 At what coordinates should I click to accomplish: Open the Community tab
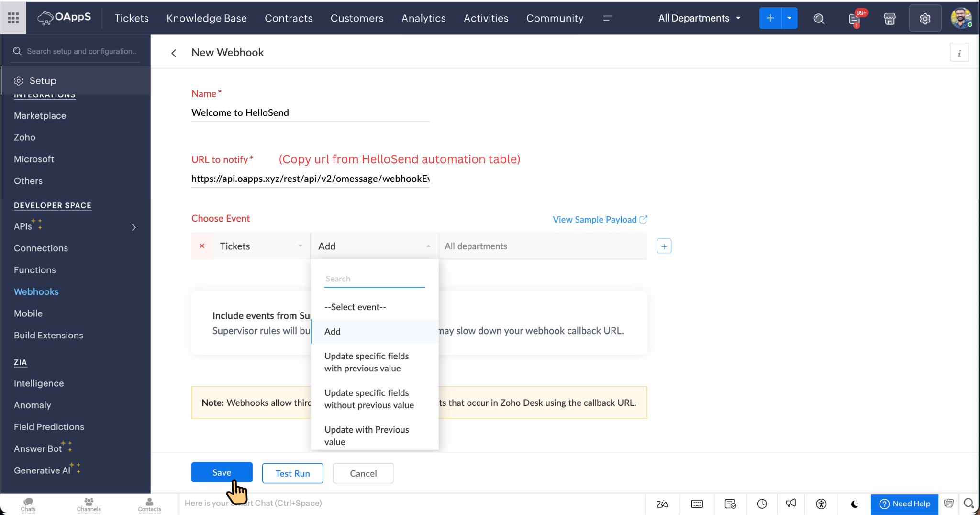point(555,18)
